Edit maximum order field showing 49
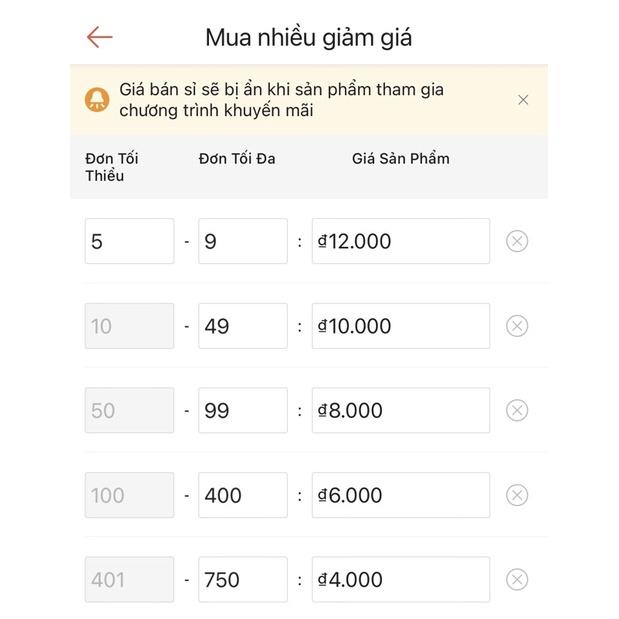619x619 pixels. tap(242, 326)
